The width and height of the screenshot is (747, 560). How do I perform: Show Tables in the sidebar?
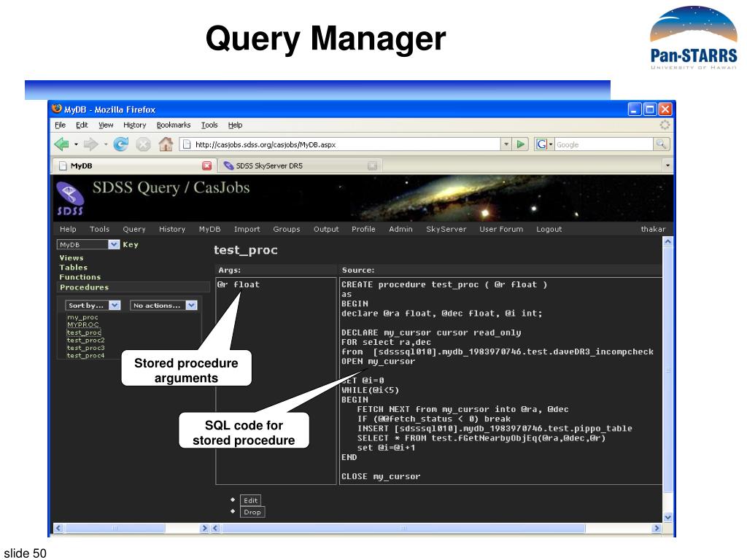coord(74,268)
